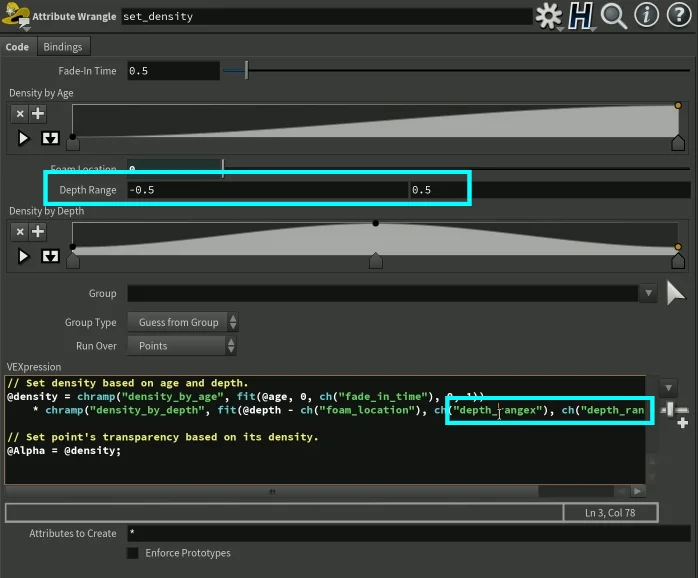Click the Fade-In Time label
Viewport: 698px width, 578px height.
pyautogui.click(x=87, y=71)
